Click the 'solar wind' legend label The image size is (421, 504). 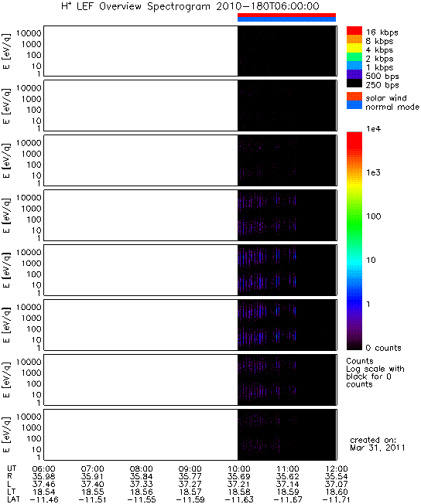[x=386, y=97]
